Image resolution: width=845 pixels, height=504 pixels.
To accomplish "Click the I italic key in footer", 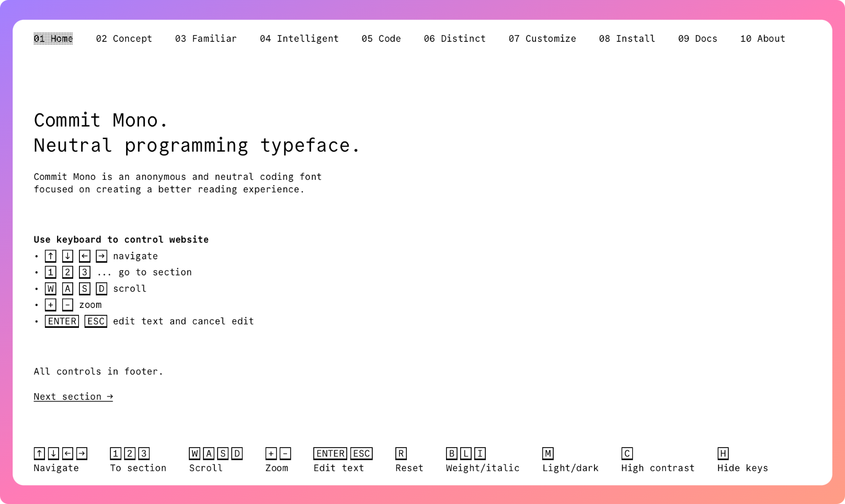I will tap(480, 453).
